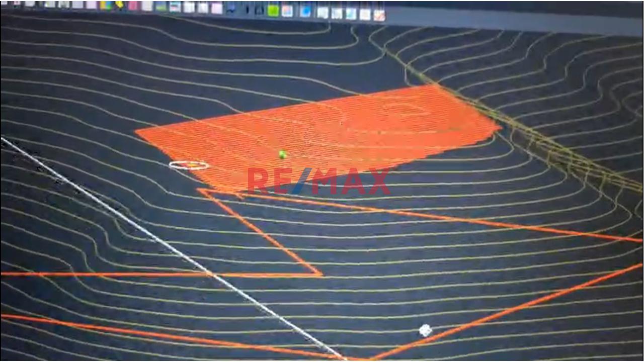Image resolution: width=644 pixels, height=362 pixels.
Task: Click the pink square toolbar icon
Action: tap(133, 6)
